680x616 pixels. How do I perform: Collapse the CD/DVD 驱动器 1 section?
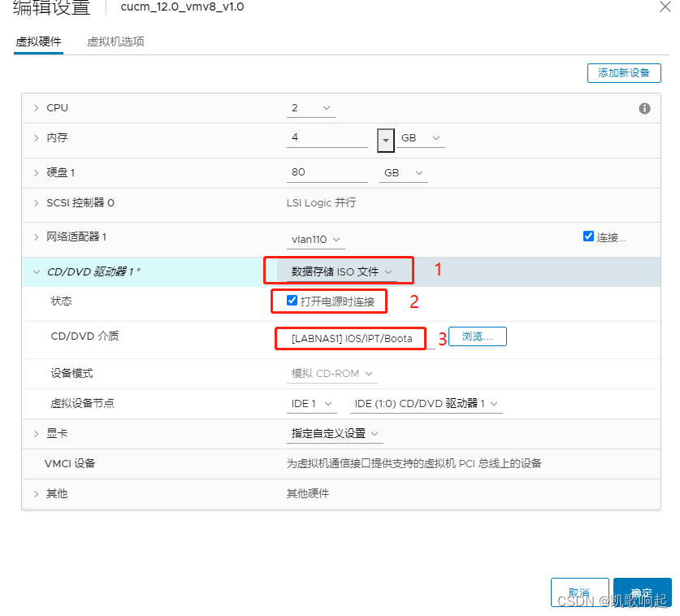click(x=37, y=269)
